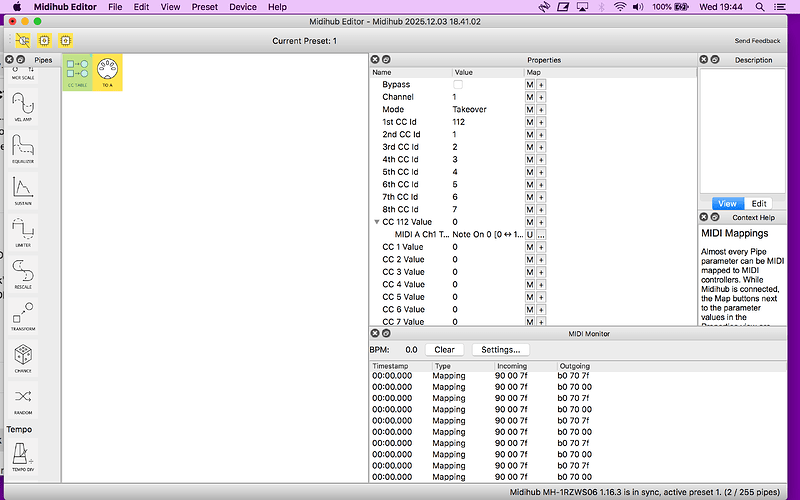This screenshot has width=800, height=500.
Task: Click the Wi-Fi status icon in menu bar
Action: [x=620, y=7]
